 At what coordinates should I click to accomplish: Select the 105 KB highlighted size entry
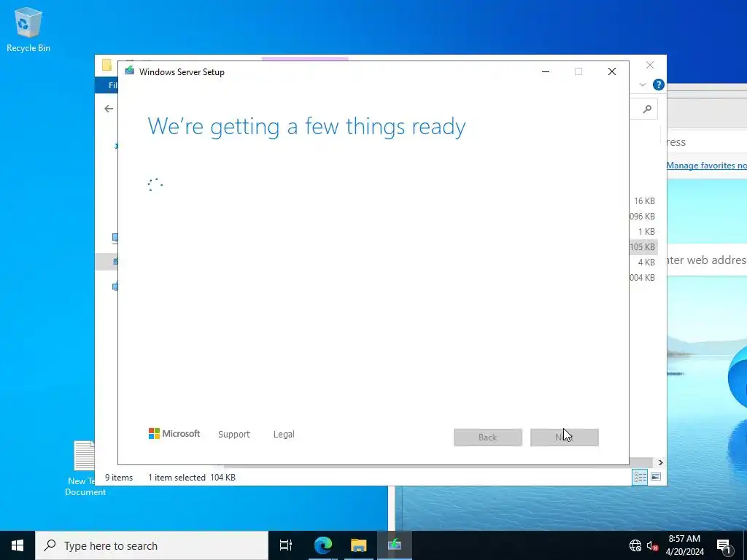(642, 246)
